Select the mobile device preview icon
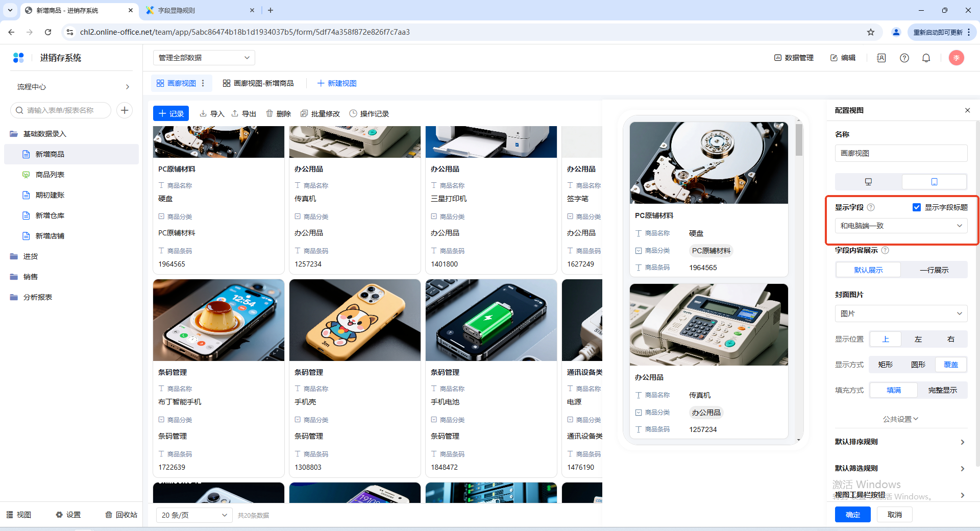 click(934, 182)
